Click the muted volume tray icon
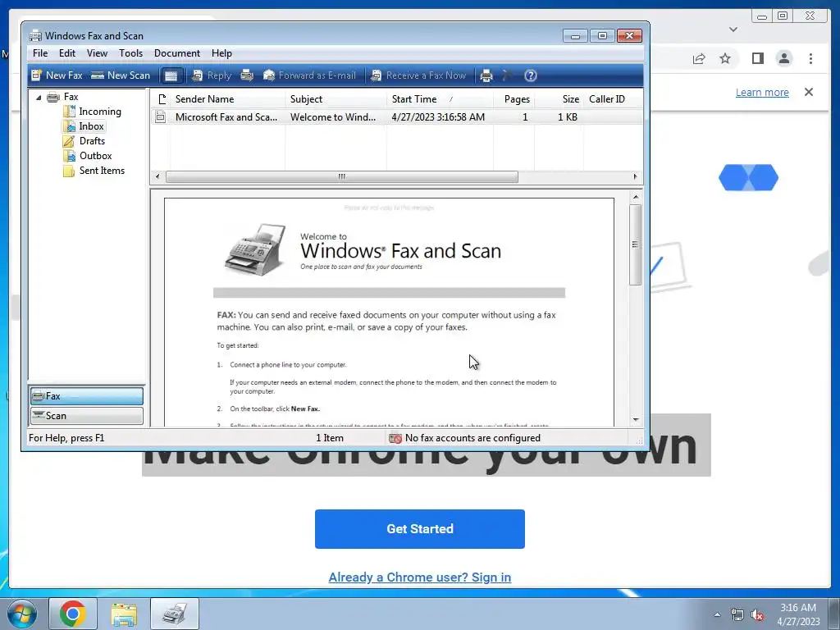 [x=756, y=614]
